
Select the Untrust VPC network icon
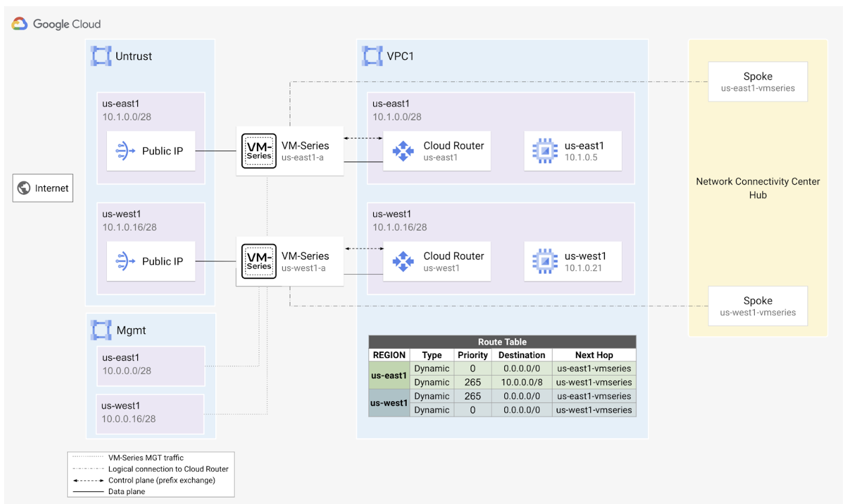(x=101, y=56)
